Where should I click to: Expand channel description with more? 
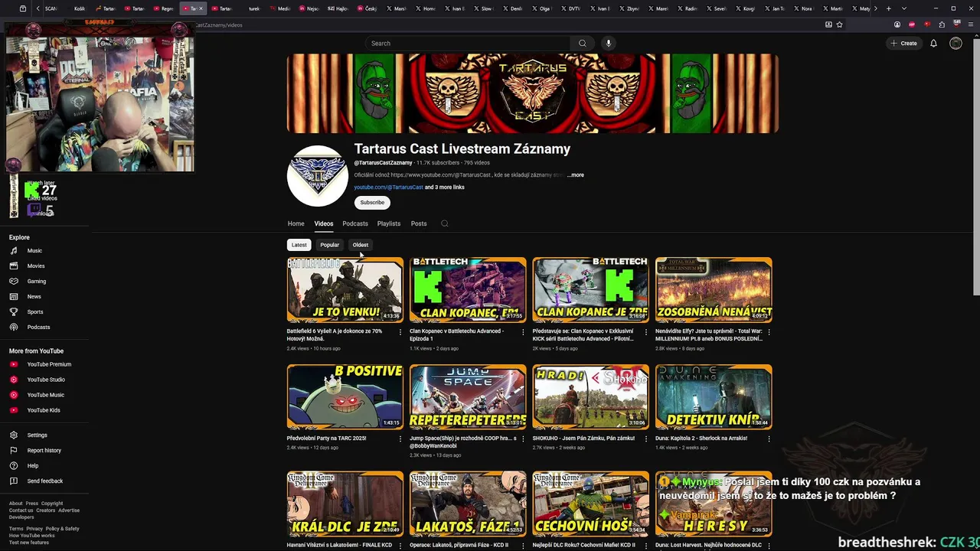coord(576,175)
